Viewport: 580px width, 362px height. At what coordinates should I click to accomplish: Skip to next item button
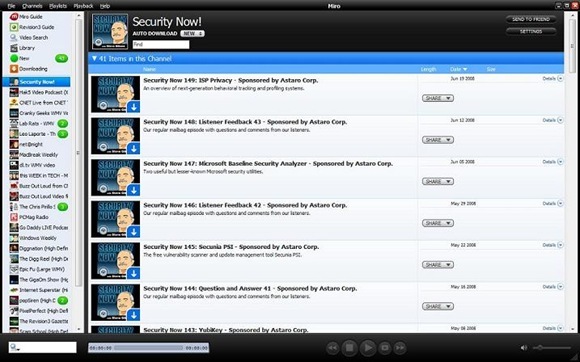click(400, 348)
